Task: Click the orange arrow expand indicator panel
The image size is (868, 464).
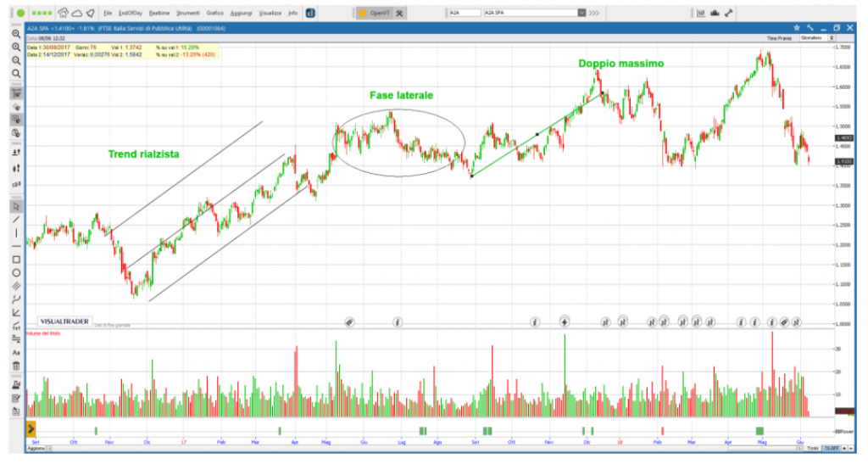Action: (31, 428)
